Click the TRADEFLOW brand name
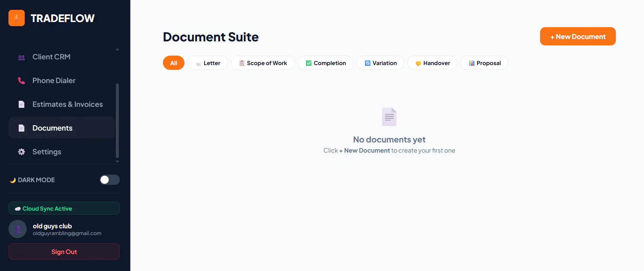This screenshot has width=644, height=271. [63, 18]
